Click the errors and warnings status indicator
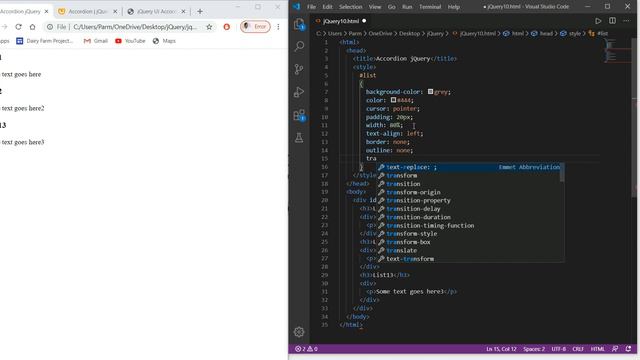 [306, 349]
